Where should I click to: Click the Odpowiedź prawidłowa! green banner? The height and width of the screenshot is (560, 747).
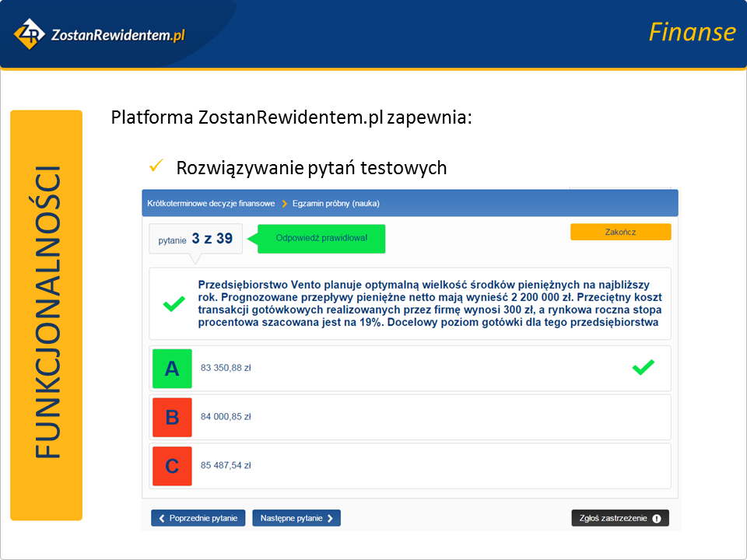point(321,238)
